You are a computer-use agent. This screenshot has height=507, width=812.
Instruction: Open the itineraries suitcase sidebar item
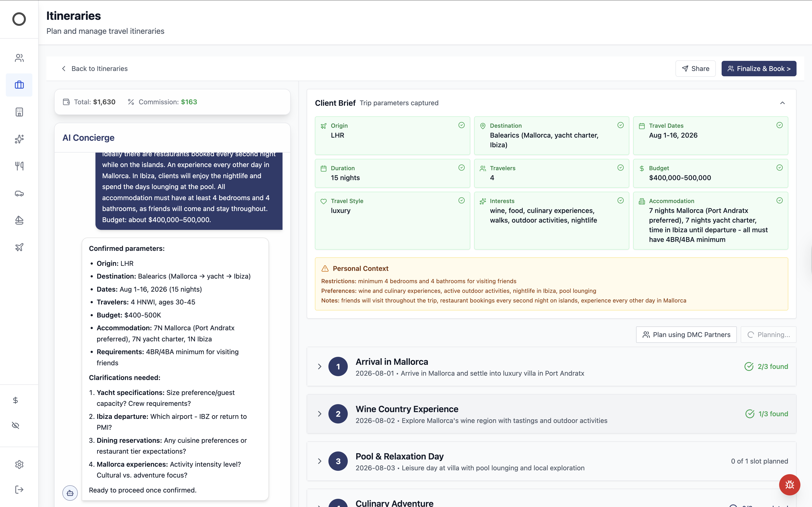[x=19, y=85]
